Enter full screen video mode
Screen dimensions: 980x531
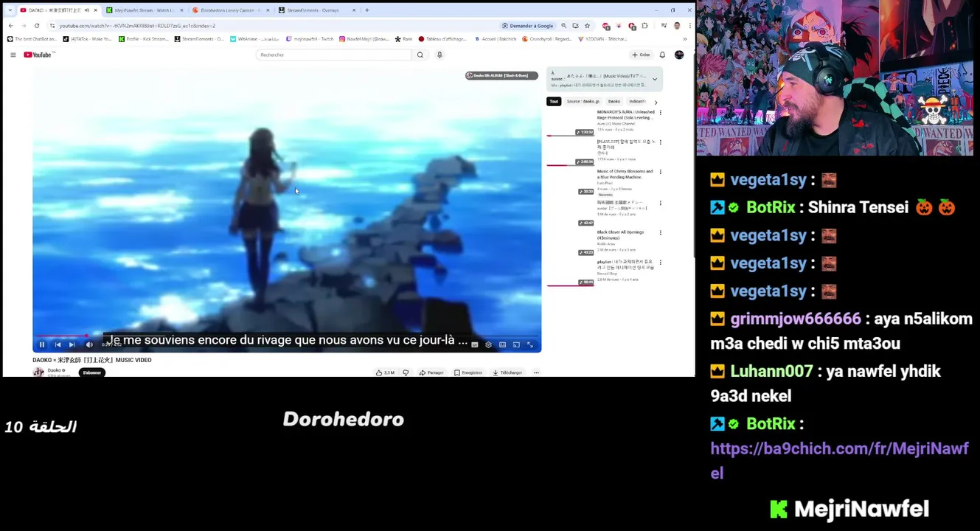(530, 344)
